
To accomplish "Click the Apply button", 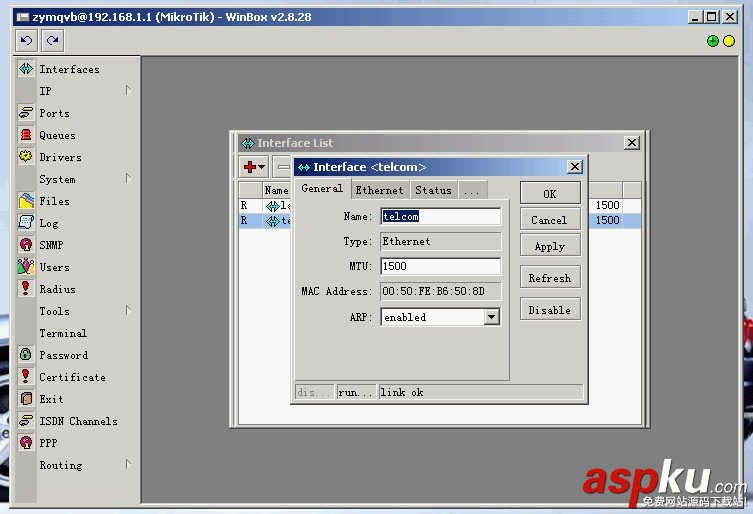I will pos(550,245).
